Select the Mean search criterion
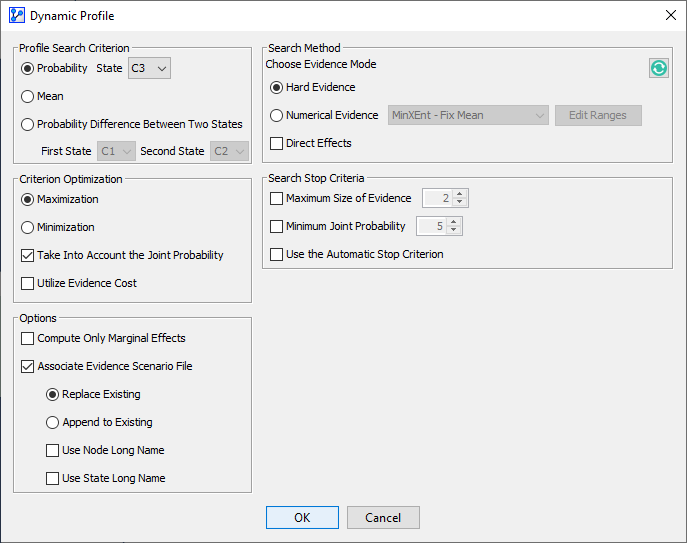This screenshot has width=687, height=543. pyautogui.click(x=28, y=96)
